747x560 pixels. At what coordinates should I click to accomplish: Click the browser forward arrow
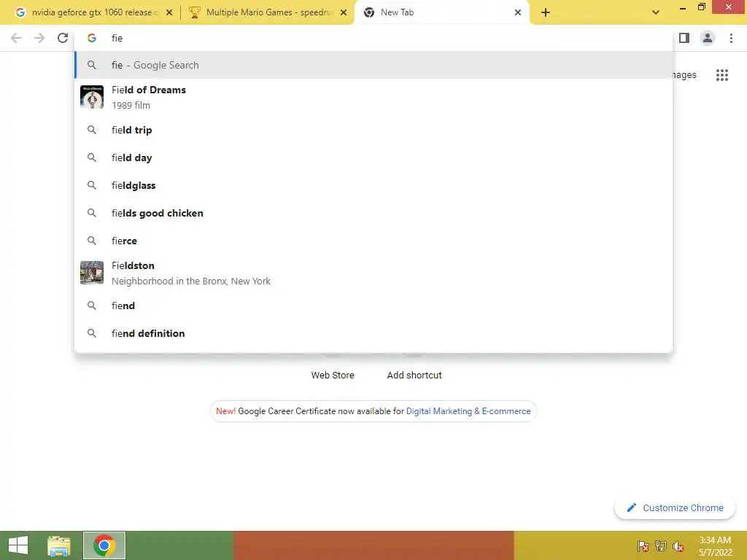(39, 38)
